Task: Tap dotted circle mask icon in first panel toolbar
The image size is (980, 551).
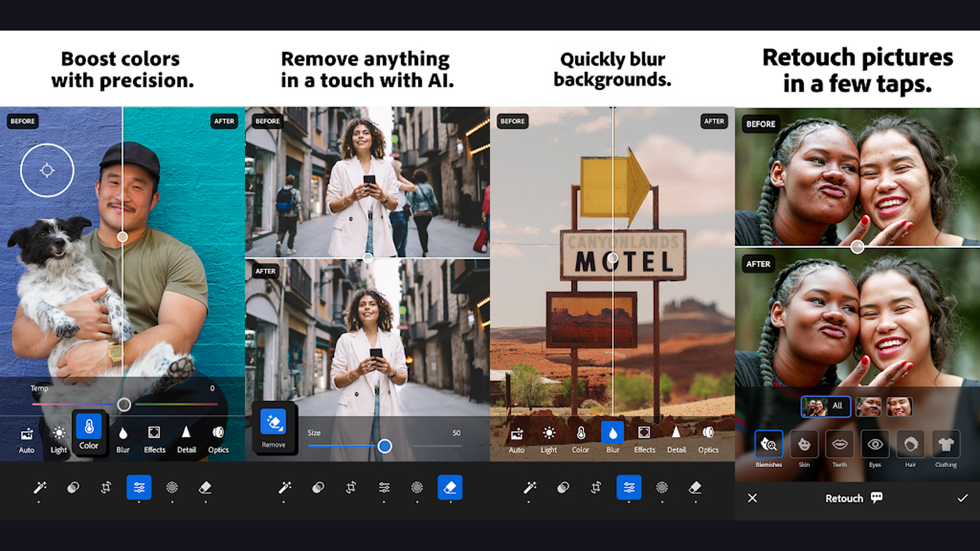Action: click(172, 488)
